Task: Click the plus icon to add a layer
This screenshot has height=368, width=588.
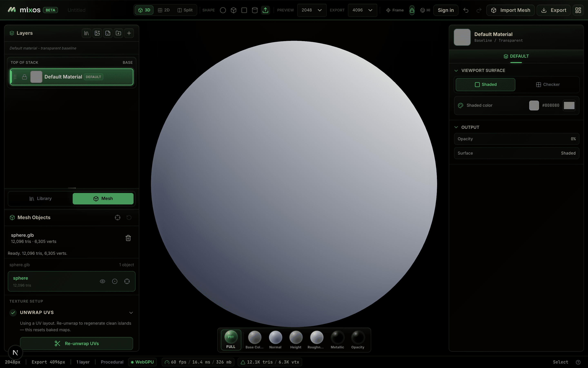Action: pyautogui.click(x=129, y=33)
